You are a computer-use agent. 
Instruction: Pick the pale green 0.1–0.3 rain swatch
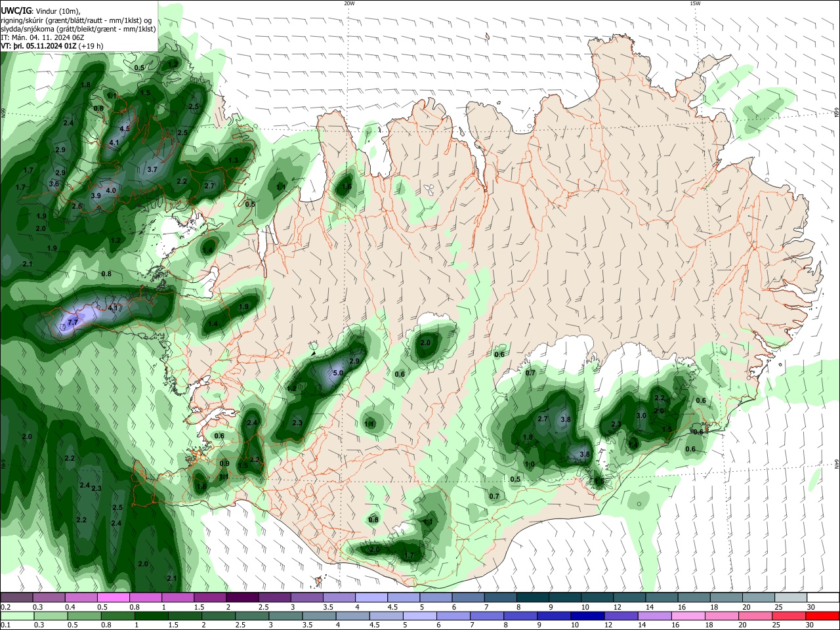coord(17,616)
